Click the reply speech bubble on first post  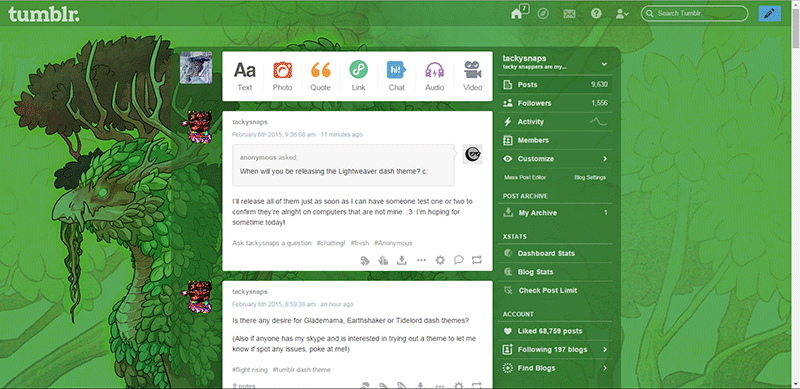tap(459, 260)
